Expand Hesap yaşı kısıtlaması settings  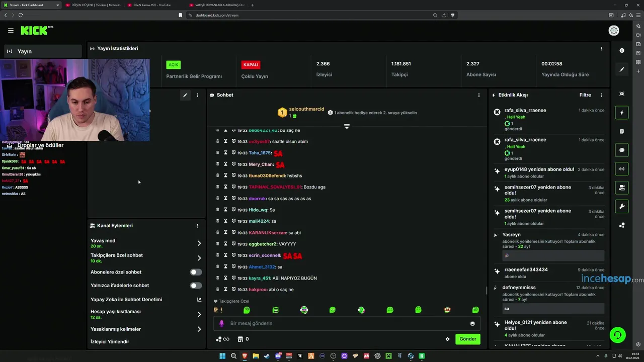coord(199,314)
